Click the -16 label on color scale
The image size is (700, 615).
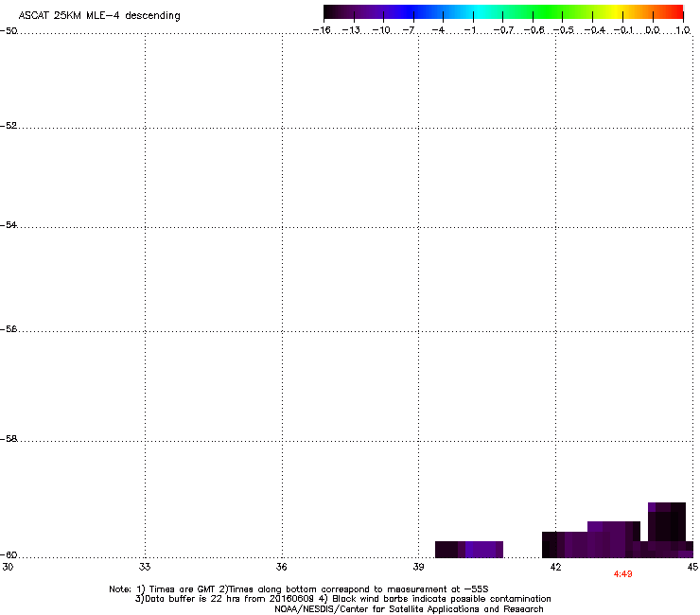[x=322, y=30]
